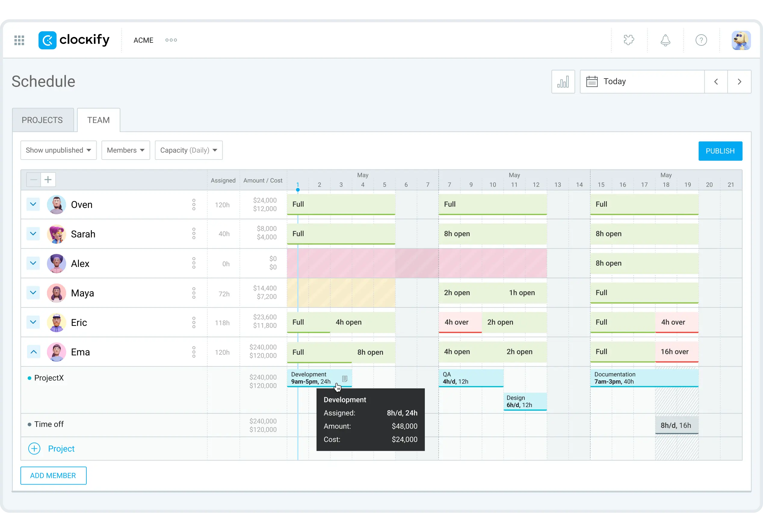Zoom out the timeline with the minus icon
Viewport: 763px width, 532px height.
coord(33,179)
